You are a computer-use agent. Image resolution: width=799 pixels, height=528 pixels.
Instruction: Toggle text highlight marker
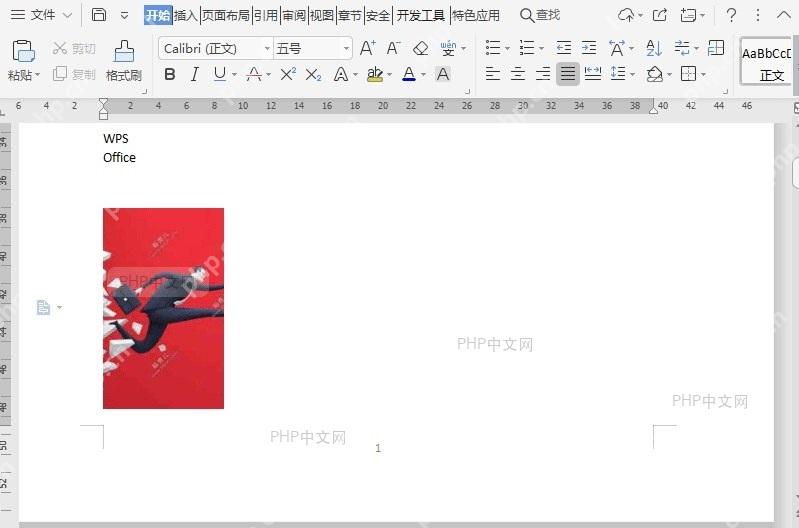click(375, 74)
